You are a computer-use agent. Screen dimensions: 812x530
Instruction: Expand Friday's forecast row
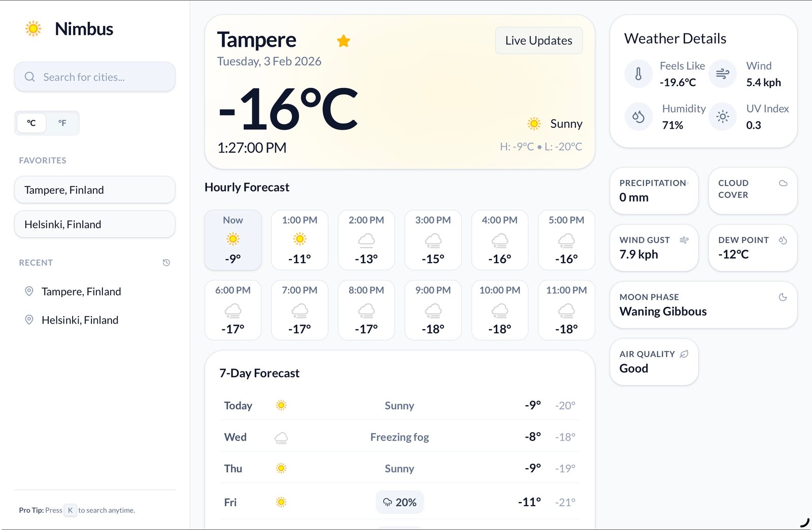(x=399, y=502)
